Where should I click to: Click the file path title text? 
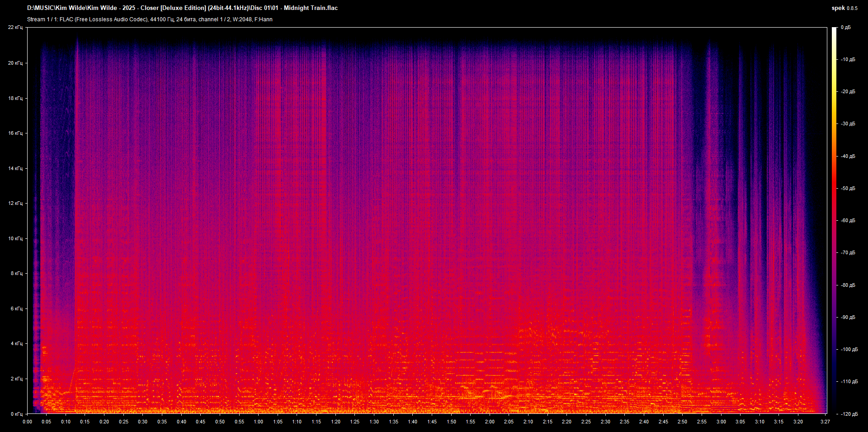(182, 8)
